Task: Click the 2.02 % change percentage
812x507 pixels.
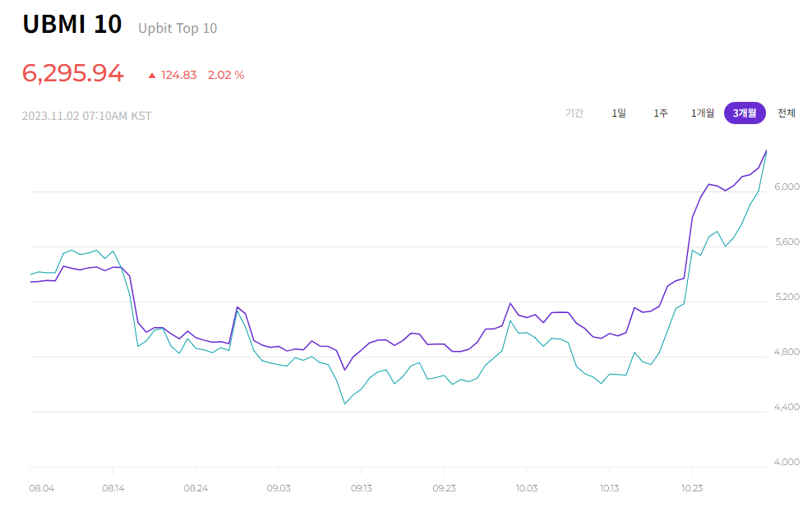Action: pyautogui.click(x=226, y=75)
